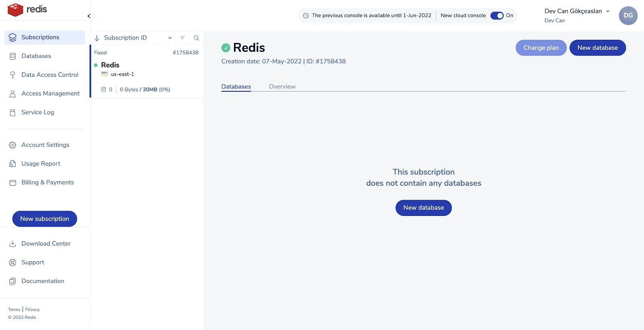Click the New subscription button
This screenshot has height=330, width=644.
(x=45, y=219)
